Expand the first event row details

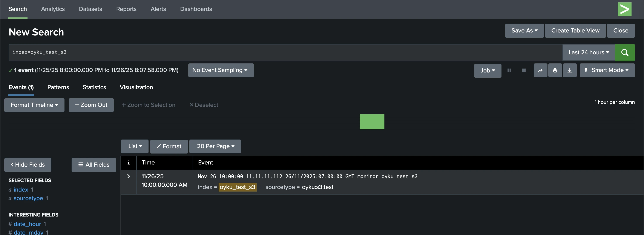coord(129,176)
